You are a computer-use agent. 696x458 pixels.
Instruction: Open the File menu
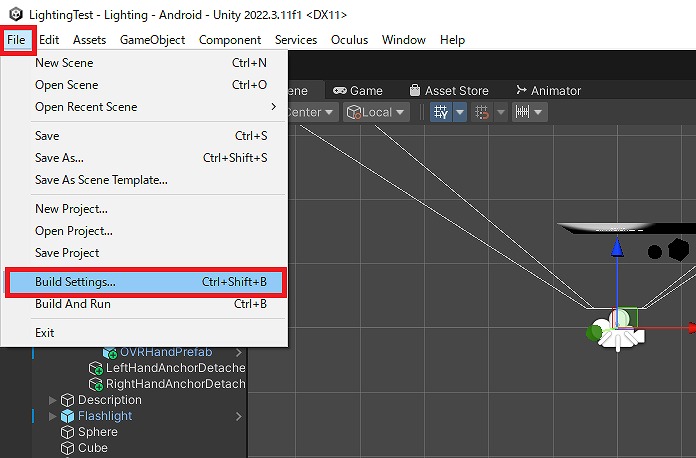pyautogui.click(x=16, y=40)
